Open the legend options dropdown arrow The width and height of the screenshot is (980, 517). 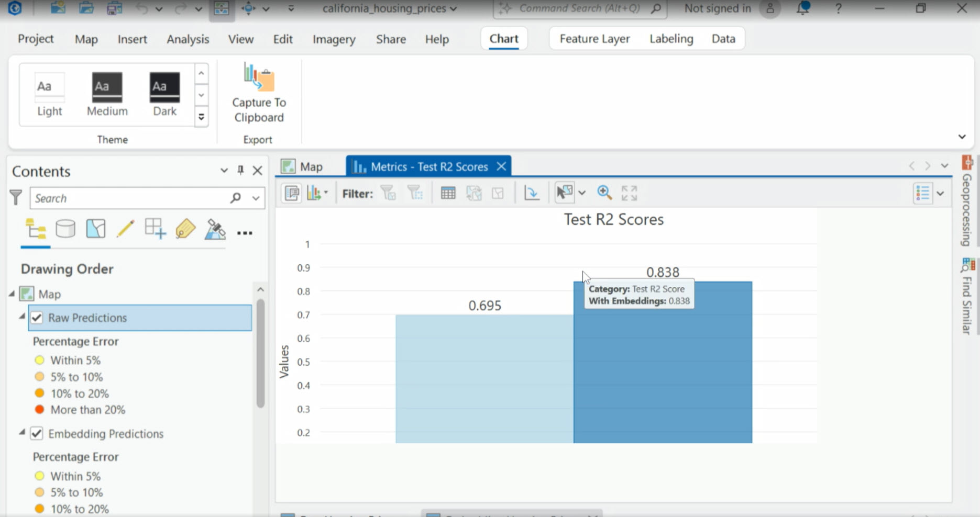click(x=941, y=194)
